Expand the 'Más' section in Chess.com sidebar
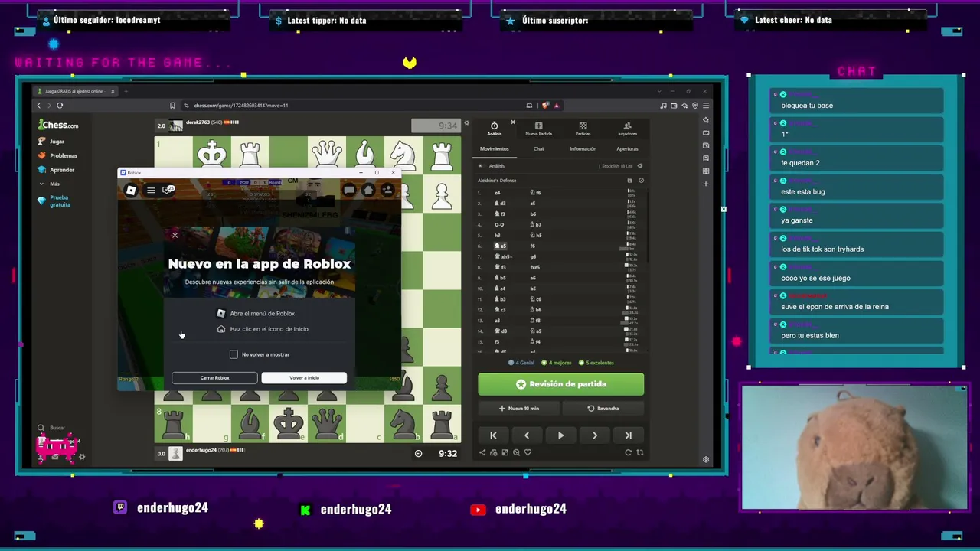 [50, 184]
